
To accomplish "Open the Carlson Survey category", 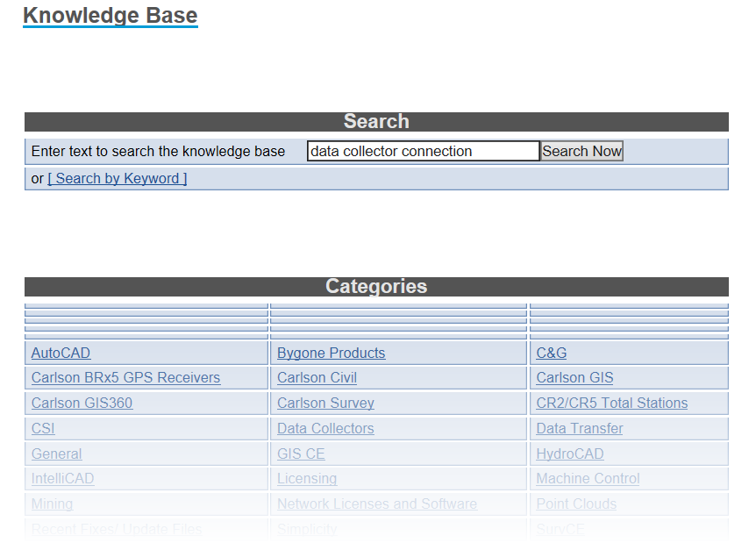I will point(326,403).
